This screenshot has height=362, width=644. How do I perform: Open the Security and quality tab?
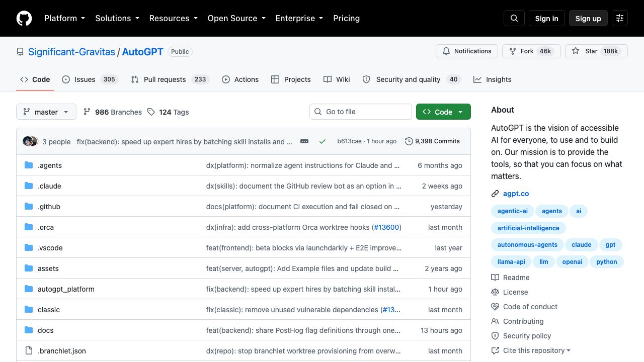(x=412, y=79)
